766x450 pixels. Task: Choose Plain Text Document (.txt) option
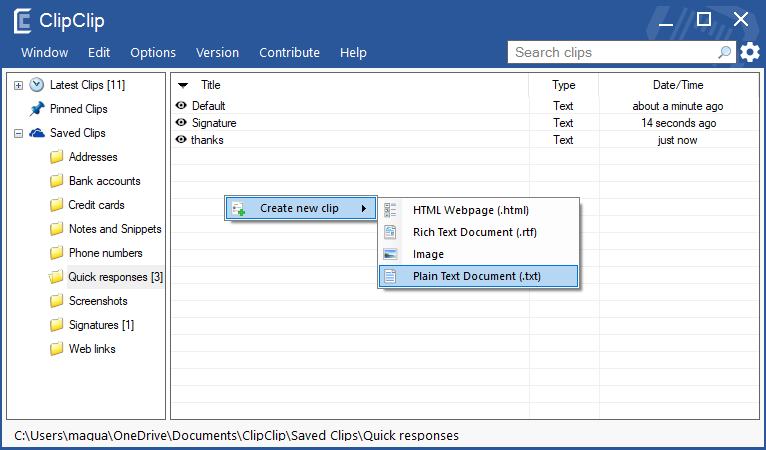pos(477,276)
